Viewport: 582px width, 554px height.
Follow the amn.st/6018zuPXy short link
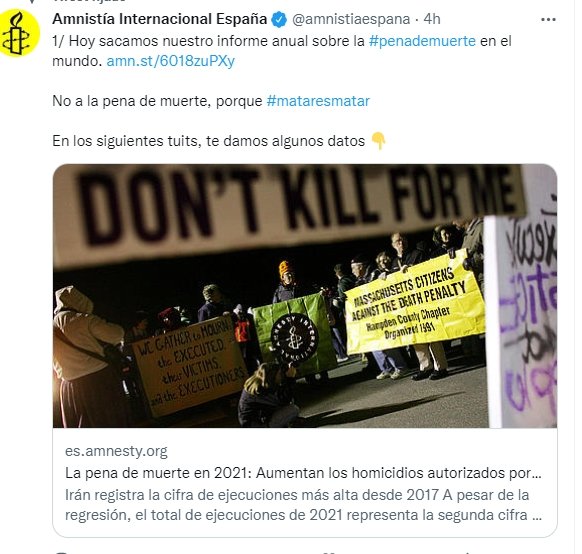tap(170, 61)
